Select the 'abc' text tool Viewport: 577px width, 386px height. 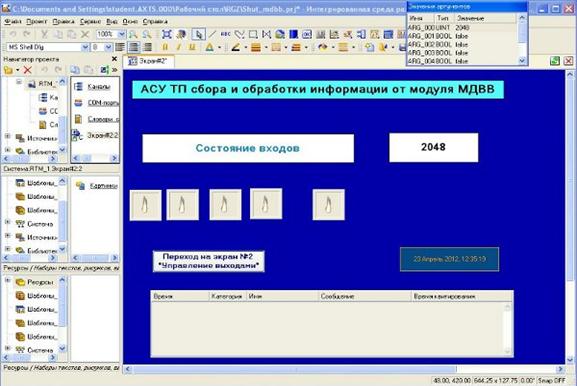(x=225, y=35)
